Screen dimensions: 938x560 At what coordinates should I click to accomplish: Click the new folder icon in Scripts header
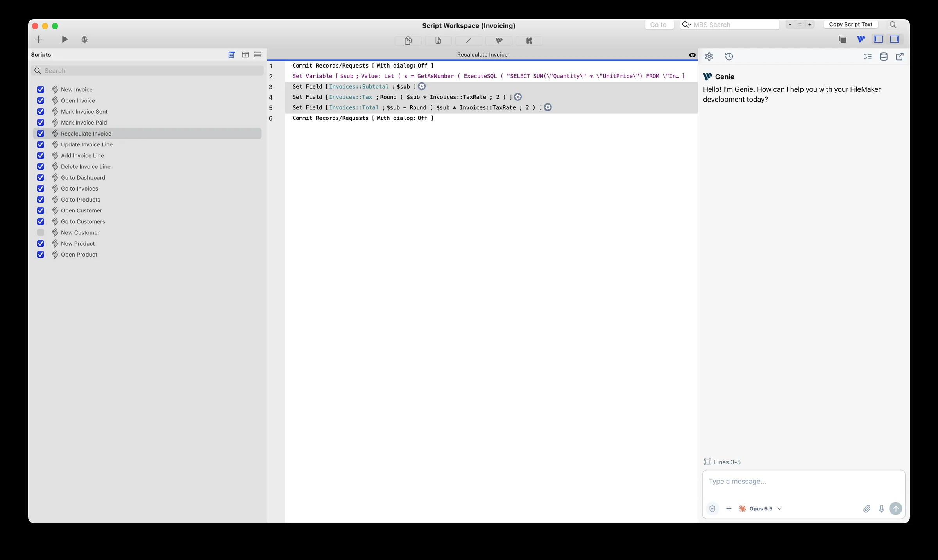[245, 55]
